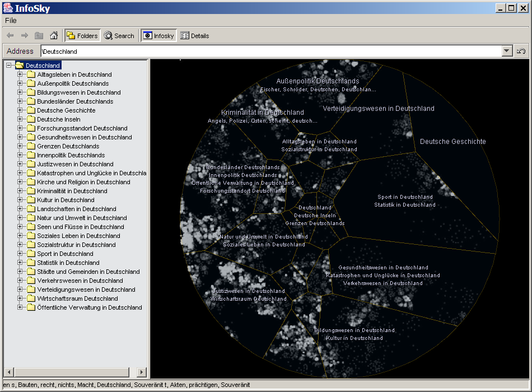The image size is (532, 392).
Task: Switch to the Search tab
Action: (x=119, y=35)
